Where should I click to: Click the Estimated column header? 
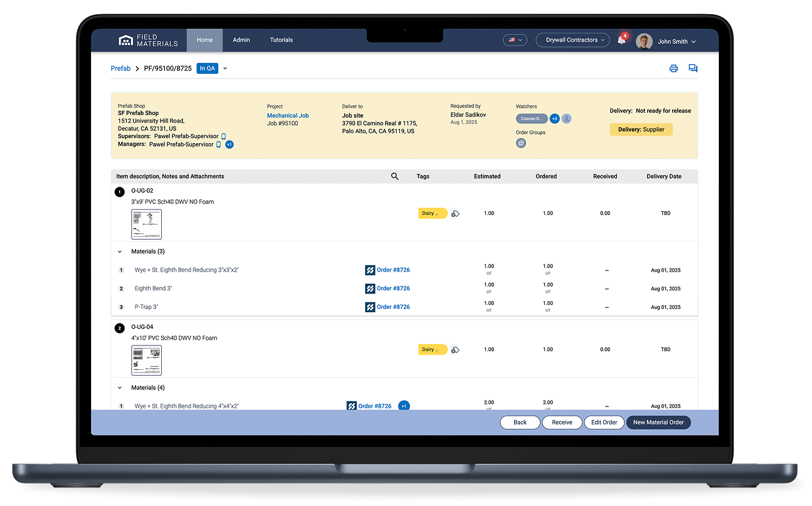487,177
